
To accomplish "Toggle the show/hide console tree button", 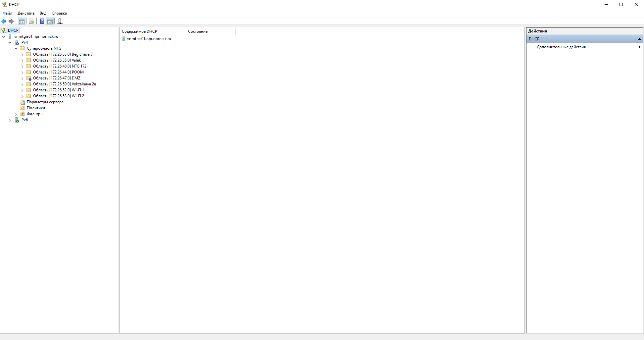I will coord(22,22).
